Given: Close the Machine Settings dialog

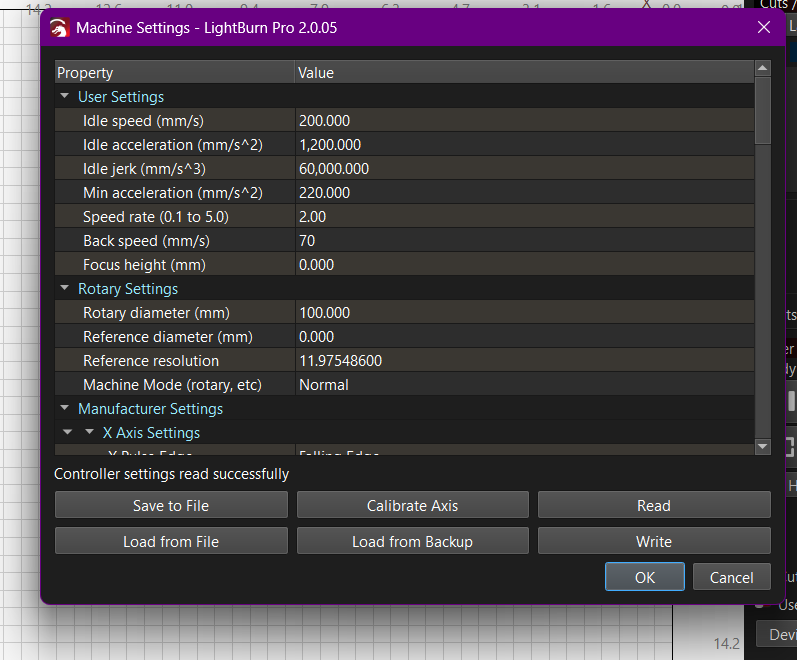Looking at the screenshot, I should click(764, 28).
